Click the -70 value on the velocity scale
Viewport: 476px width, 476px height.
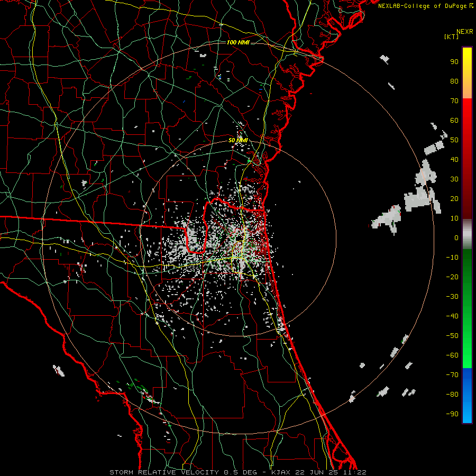point(452,375)
